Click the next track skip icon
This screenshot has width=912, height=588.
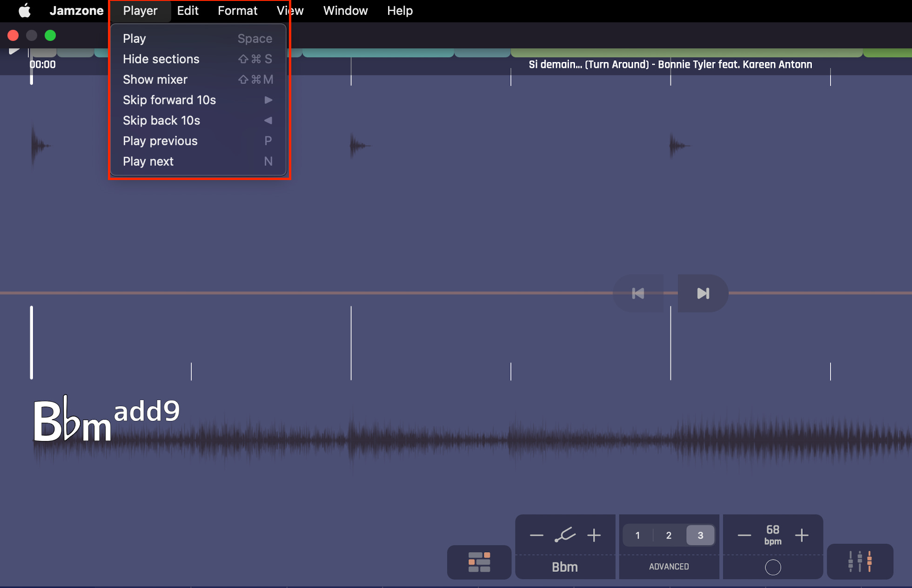click(703, 293)
